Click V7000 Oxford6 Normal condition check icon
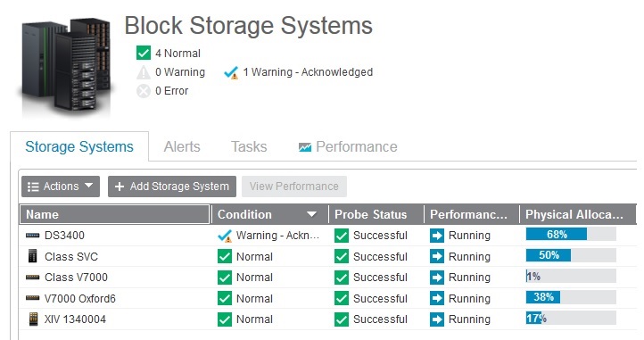This screenshot has height=340, width=644. [225, 298]
